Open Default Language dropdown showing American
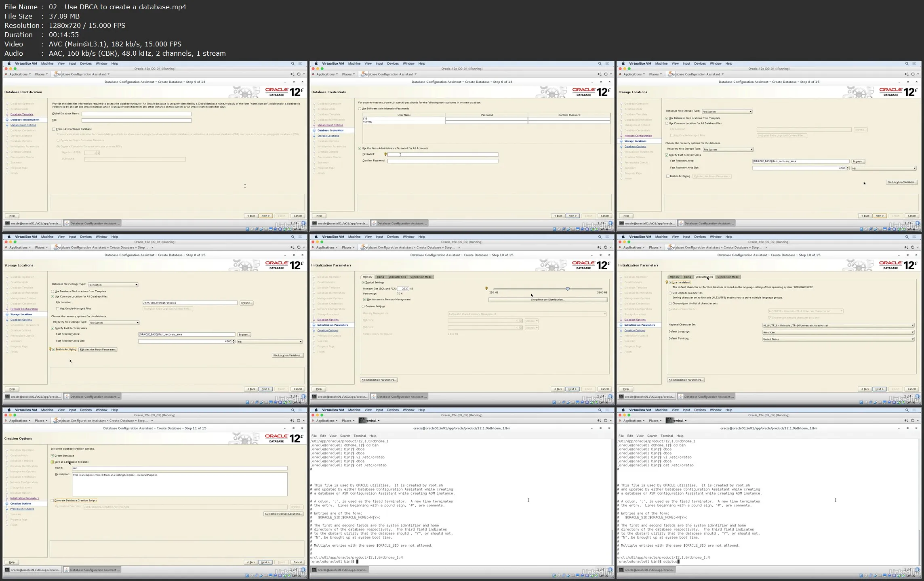The height and width of the screenshot is (581, 924). pyautogui.click(x=838, y=332)
